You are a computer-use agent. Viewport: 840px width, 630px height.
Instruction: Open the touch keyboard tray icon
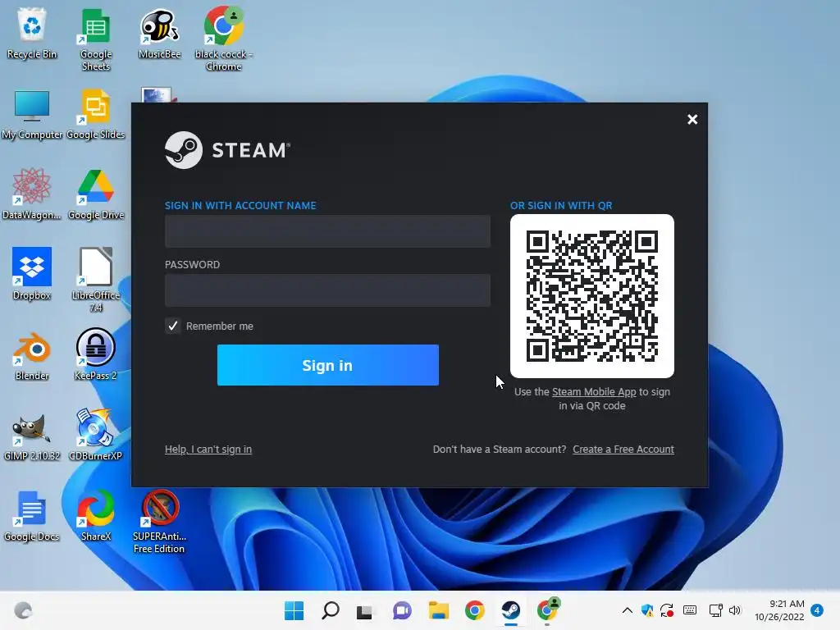coord(690,610)
